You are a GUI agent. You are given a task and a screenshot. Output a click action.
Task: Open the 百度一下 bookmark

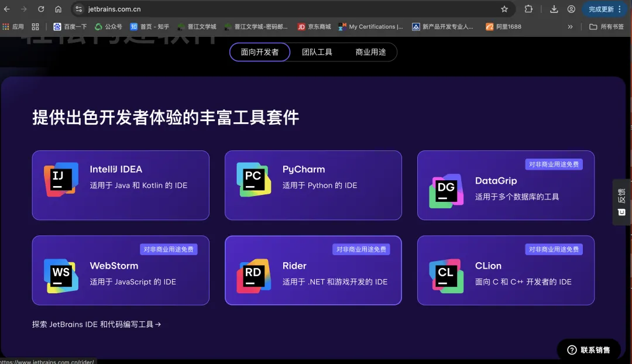click(70, 26)
